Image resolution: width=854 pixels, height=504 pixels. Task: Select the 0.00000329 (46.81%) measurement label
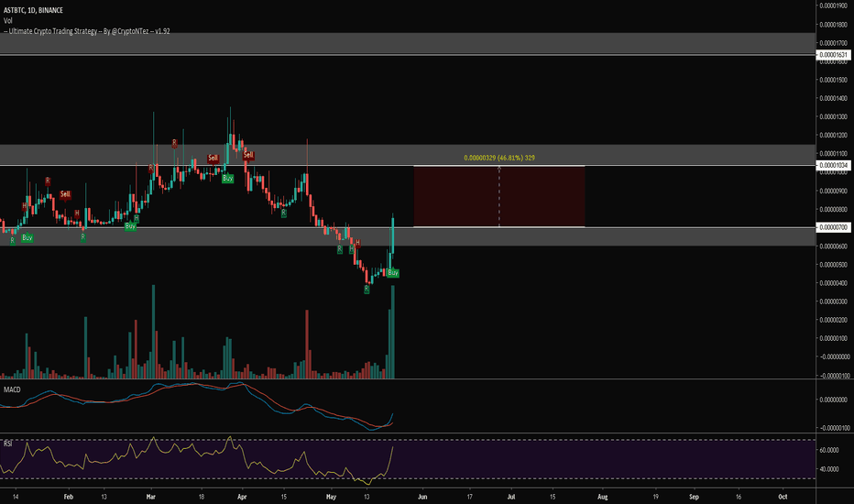pyautogui.click(x=498, y=158)
